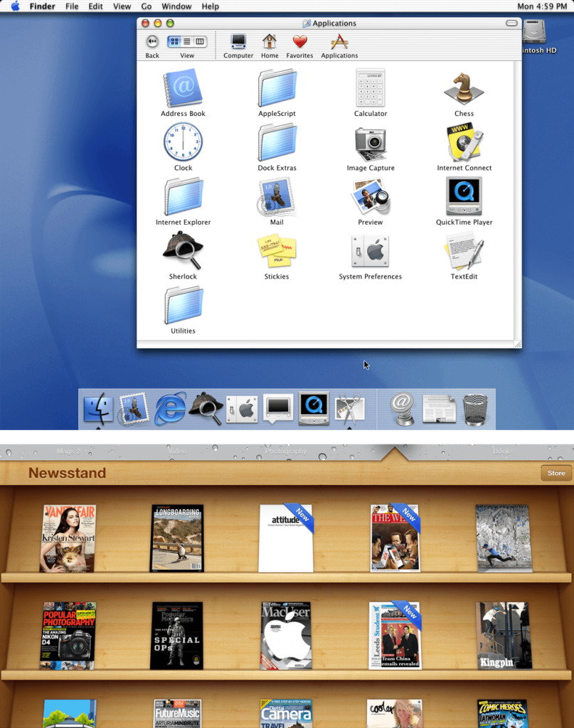Click the scissors icon in the Dock
Image resolution: width=574 pixels, height=728 pixels.
coord(350,409)
